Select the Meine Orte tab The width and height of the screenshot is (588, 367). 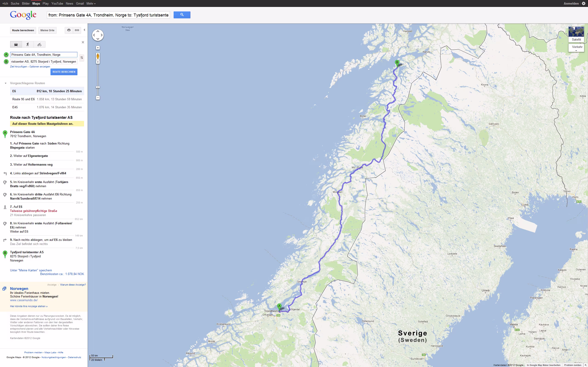47,30
